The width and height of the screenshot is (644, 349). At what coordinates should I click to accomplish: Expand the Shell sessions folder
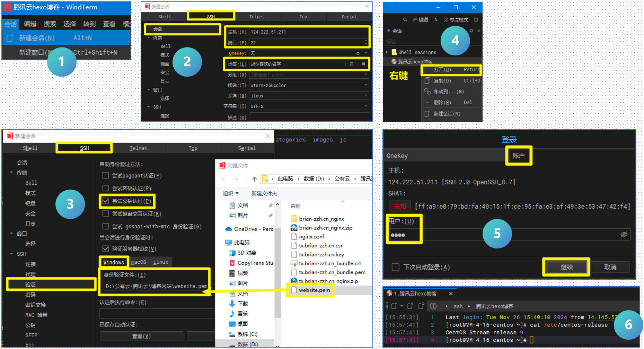click(x=387, y=52)
